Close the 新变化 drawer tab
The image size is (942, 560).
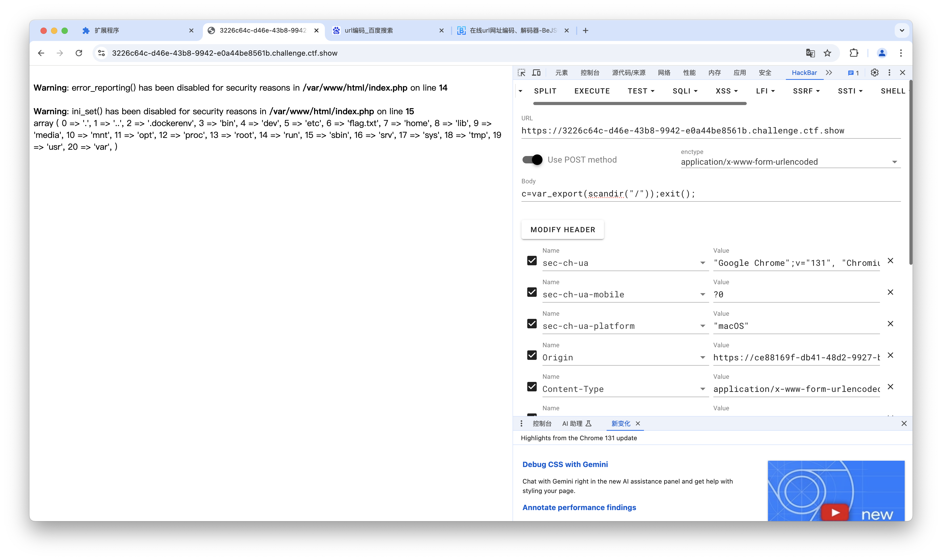[638, 423]
